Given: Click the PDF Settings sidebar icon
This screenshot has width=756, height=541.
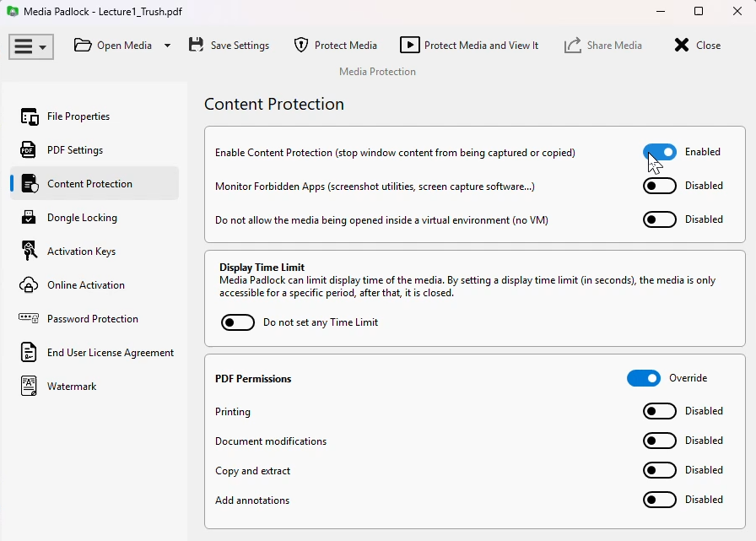Looking at the screenshot, I should click(x=30, y=150).
